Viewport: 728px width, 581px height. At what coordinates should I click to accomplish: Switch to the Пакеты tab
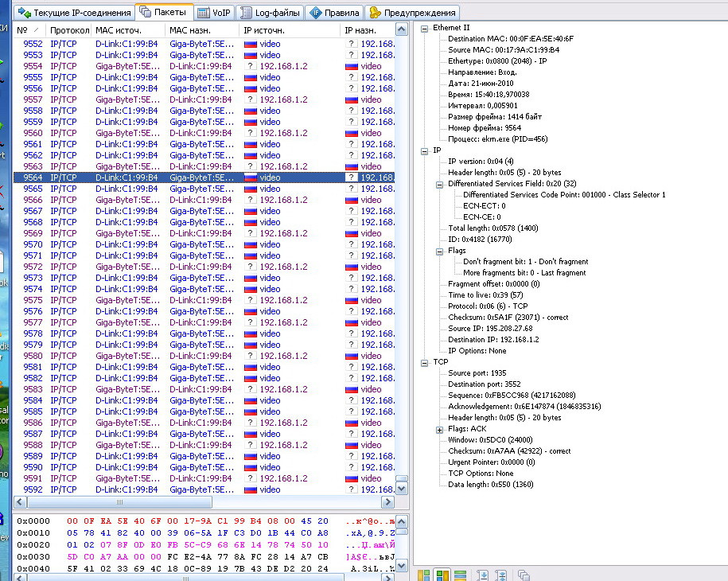pos(163,12)
